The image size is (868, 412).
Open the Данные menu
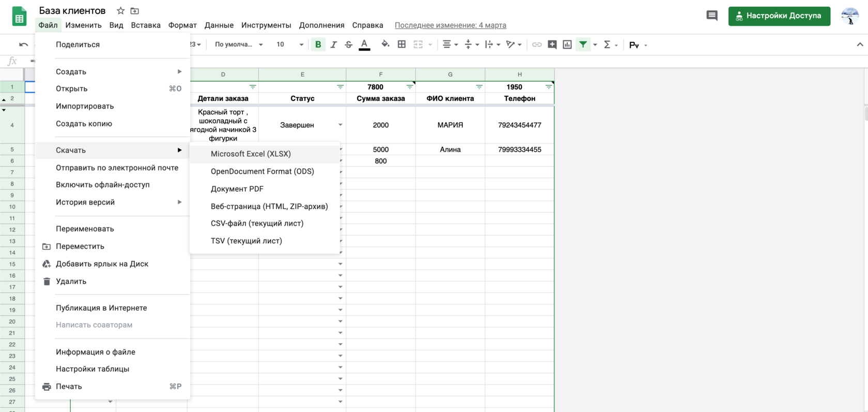tap(219, 25)
